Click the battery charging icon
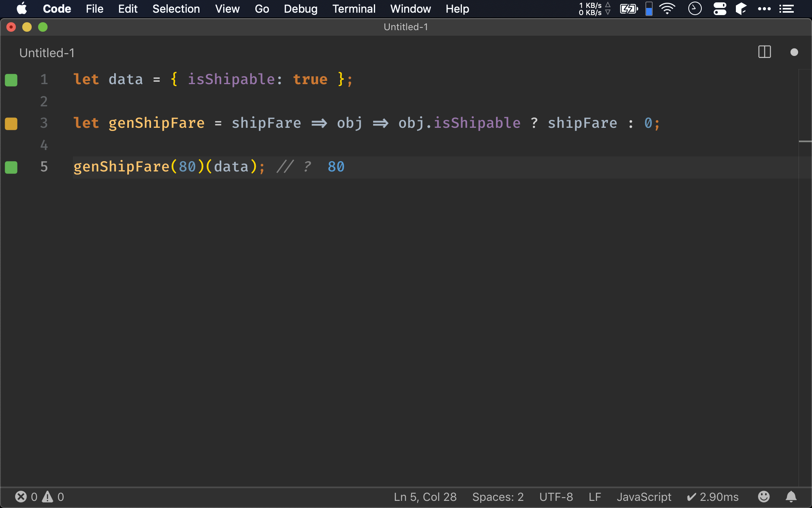This screenshot has width=812, height=508. (x=629, y=8)
